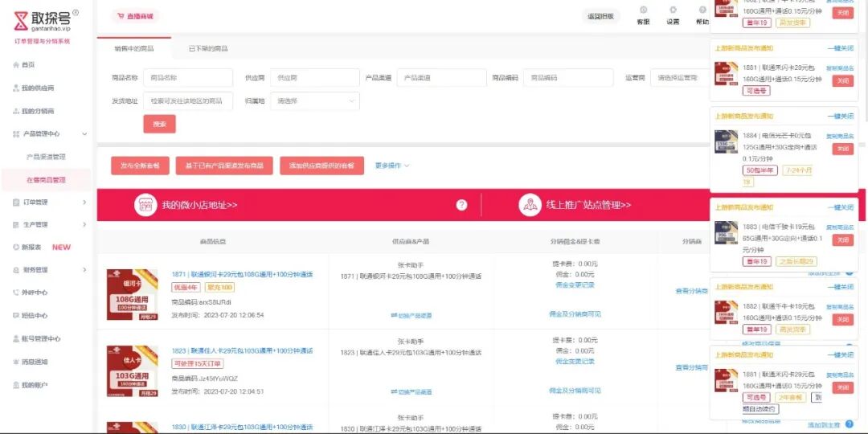This screenshot has width=868, height=434.
Task: Open the 1823 联通佳人卡 product title link
Action: pyautogui.click(x=243, y=350)
